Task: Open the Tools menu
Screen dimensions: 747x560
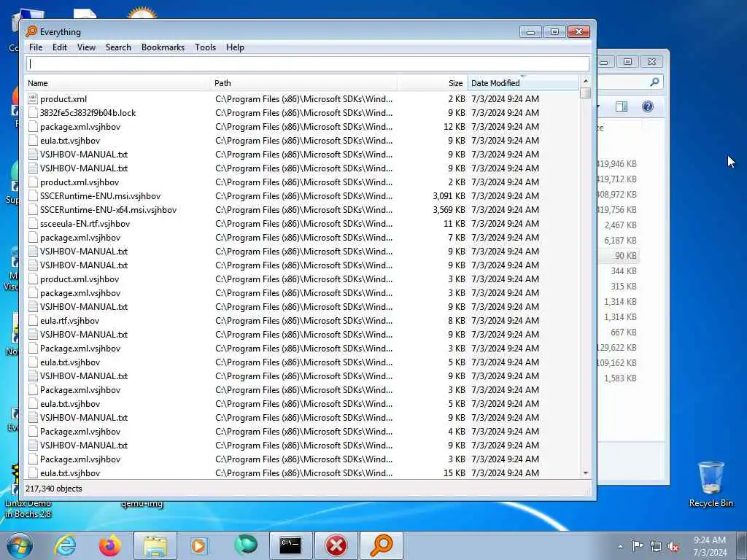Action: point(205,47)
